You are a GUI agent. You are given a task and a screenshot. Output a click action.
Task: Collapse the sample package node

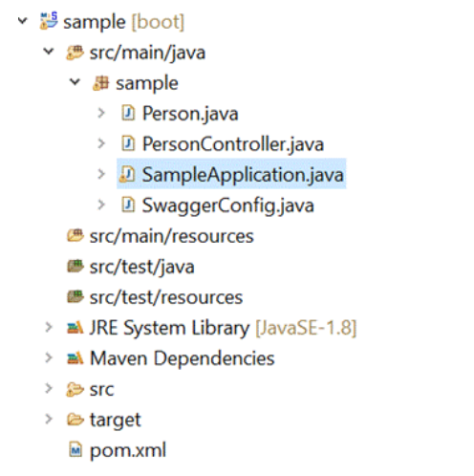point(75,82)
